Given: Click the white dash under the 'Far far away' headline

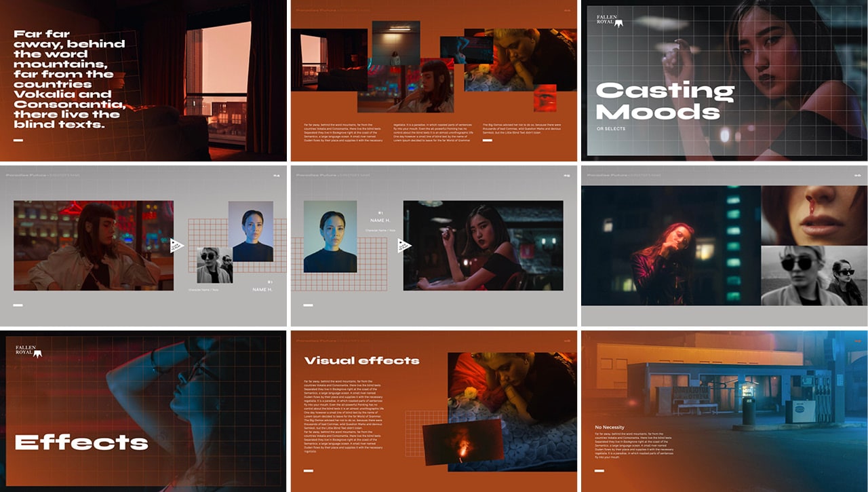Looking at the screenshot, I should pos(18,140).
